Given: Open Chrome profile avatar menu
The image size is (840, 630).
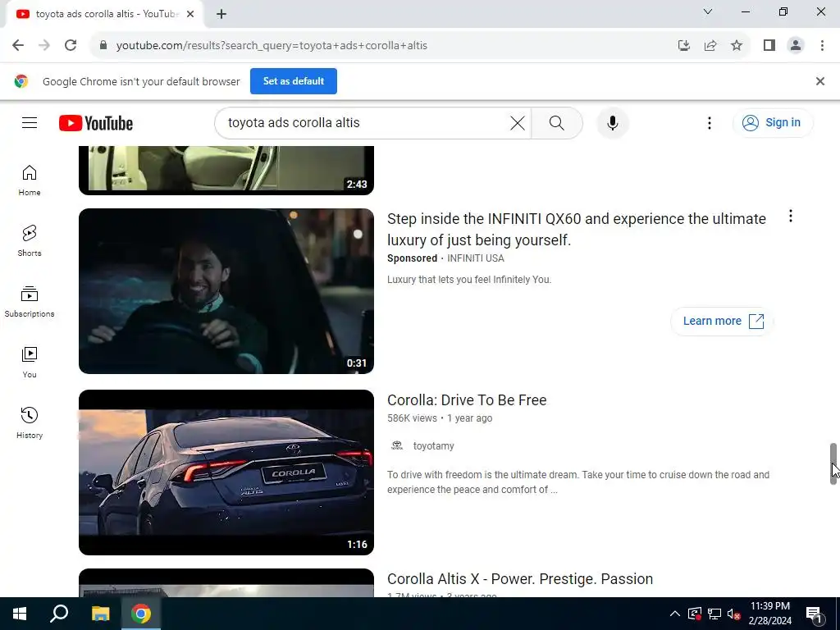Looking at the screenshot, I should coord(796,46).
